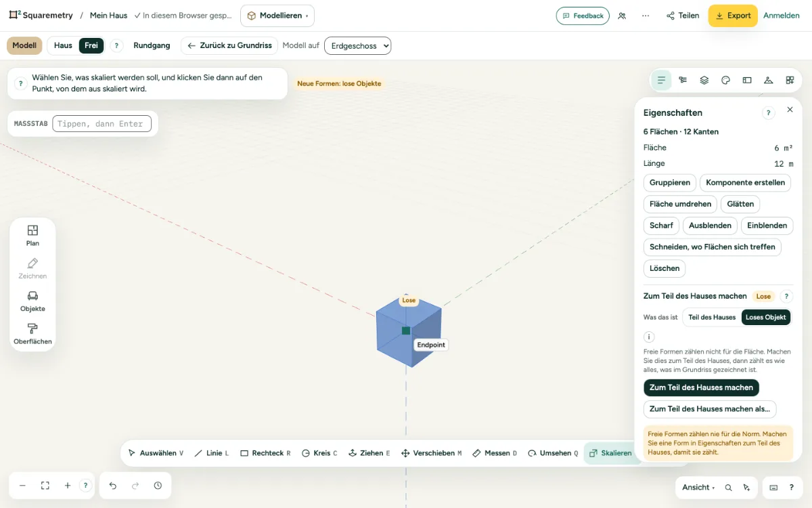812x508 pixels.
Task: Undo the last action
Action: coord(113,486)
